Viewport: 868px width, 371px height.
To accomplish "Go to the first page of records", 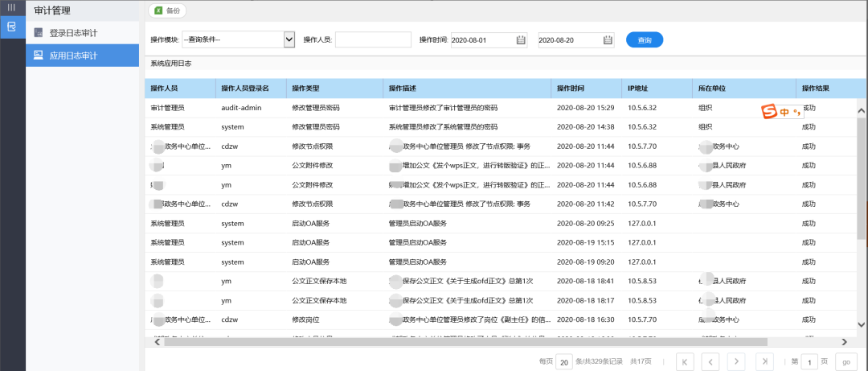I will click(685, 361).
